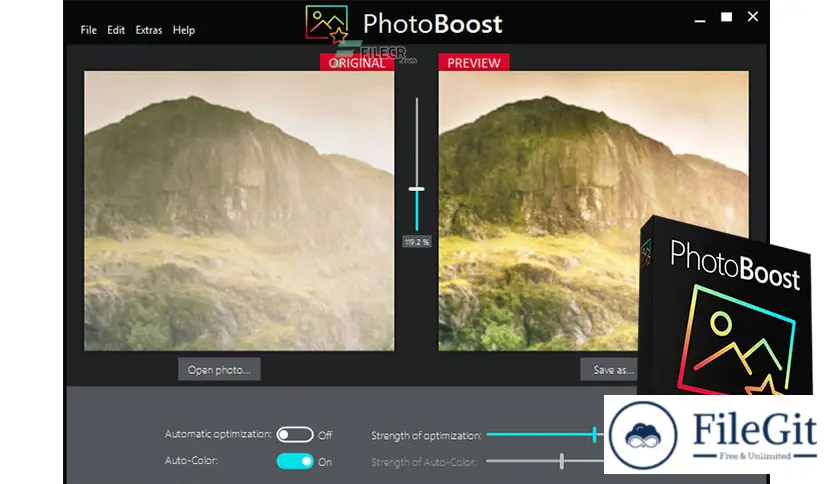Click the 'Auto-Color:' label text
The height and width of the screenshot is (484, 836).
coord(191,461)
